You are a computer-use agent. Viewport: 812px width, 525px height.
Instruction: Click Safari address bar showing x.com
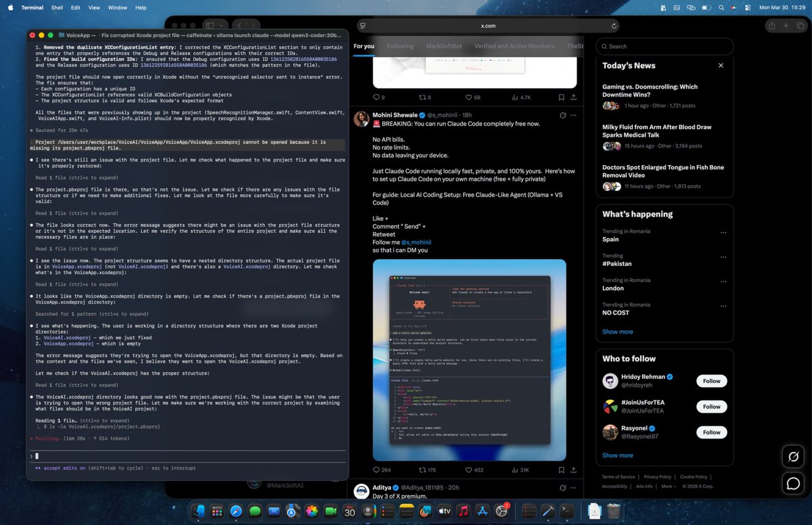point(489,26)
